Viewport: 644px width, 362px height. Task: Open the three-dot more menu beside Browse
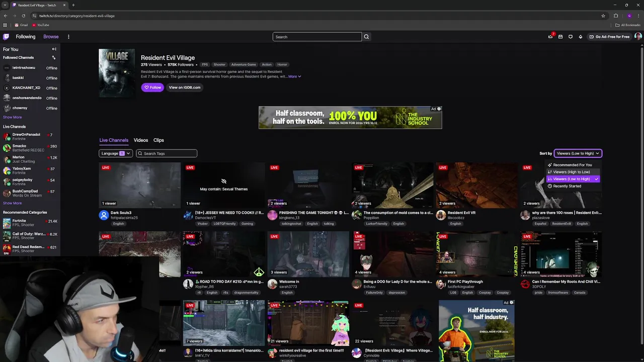coord(68,37)
